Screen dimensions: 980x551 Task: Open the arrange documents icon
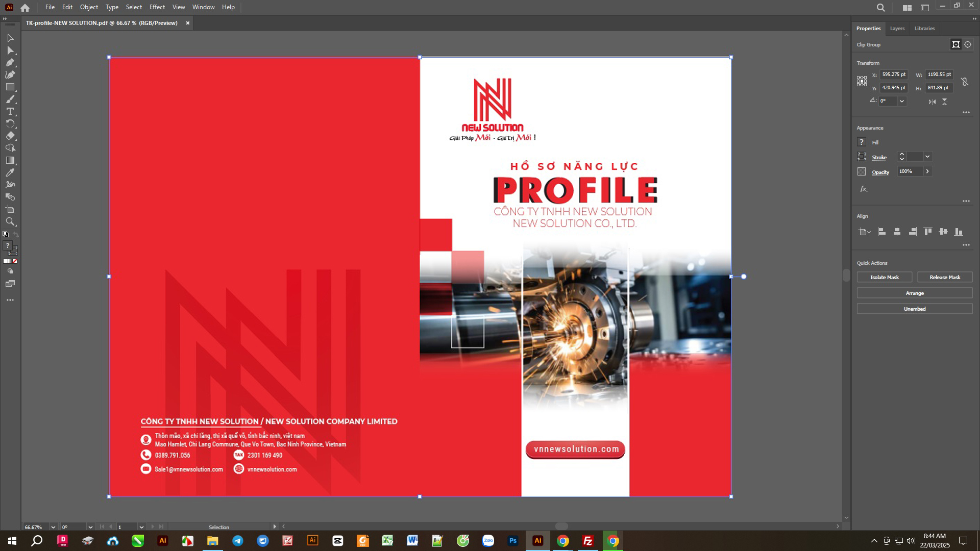click(907, 8)
